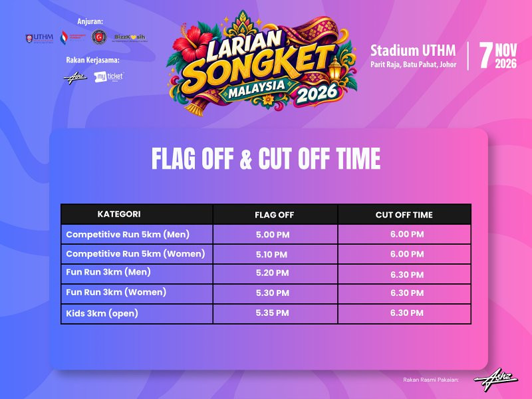Click the Larian Songket Malaysia 2026 emblem
This screenshot has width=532, height=399.
[262, 63]
